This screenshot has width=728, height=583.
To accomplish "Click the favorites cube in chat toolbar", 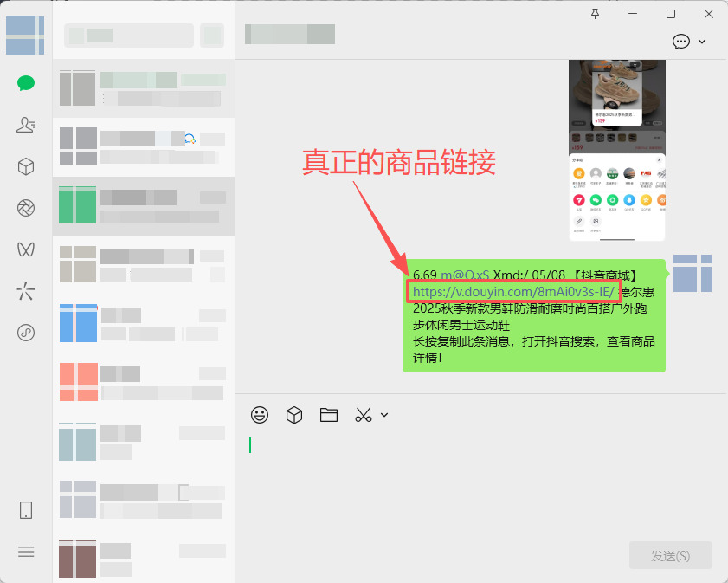I will [x=294, y=414].
